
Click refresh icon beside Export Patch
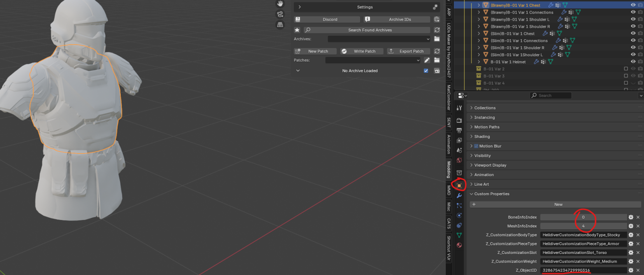(437, 51)
